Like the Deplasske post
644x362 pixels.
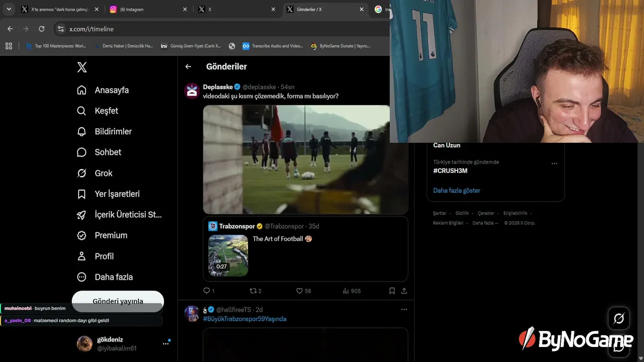coord(303,291)
